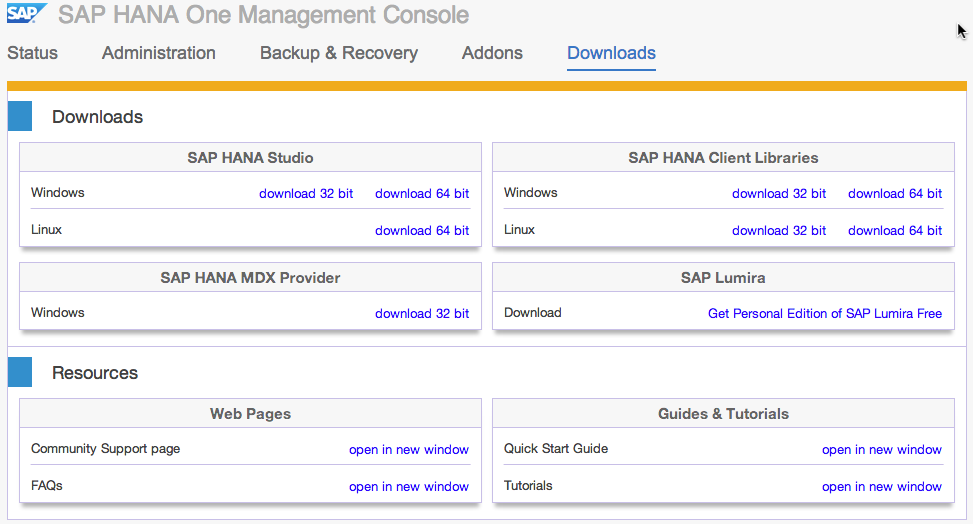Click Linux label in Client Libraries

pyautogui.click(x=519, y=230)
